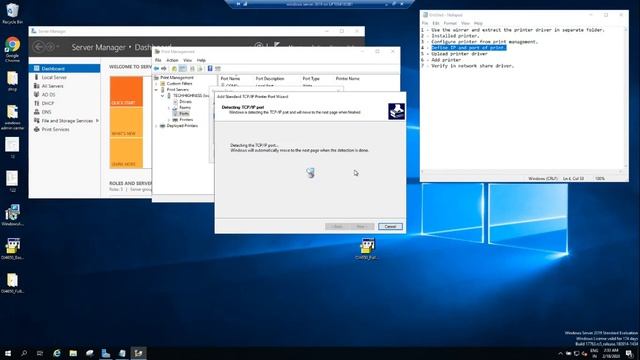The image size is (640, 360).
Task: Open the notification center icon
Action: [x=629, y=353]
